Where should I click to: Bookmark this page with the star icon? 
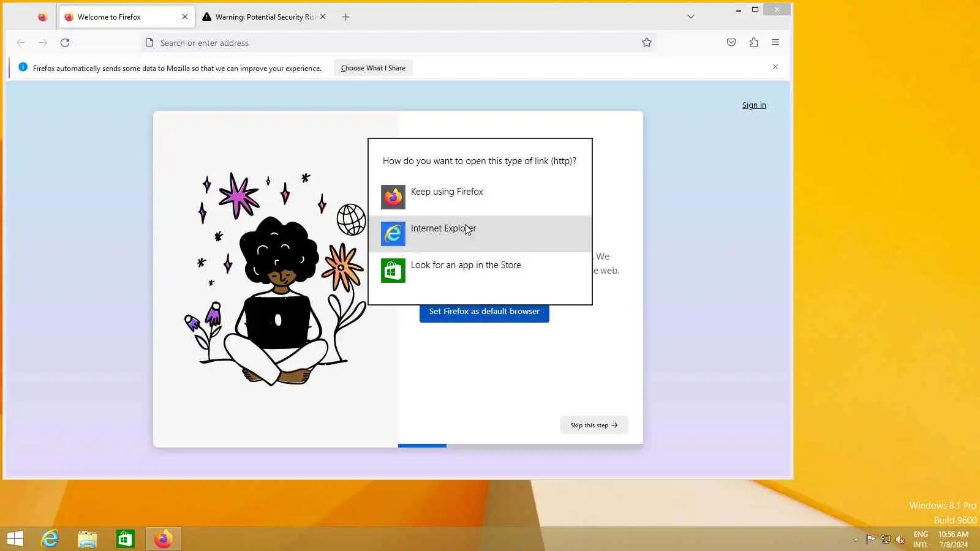point(647,43)
